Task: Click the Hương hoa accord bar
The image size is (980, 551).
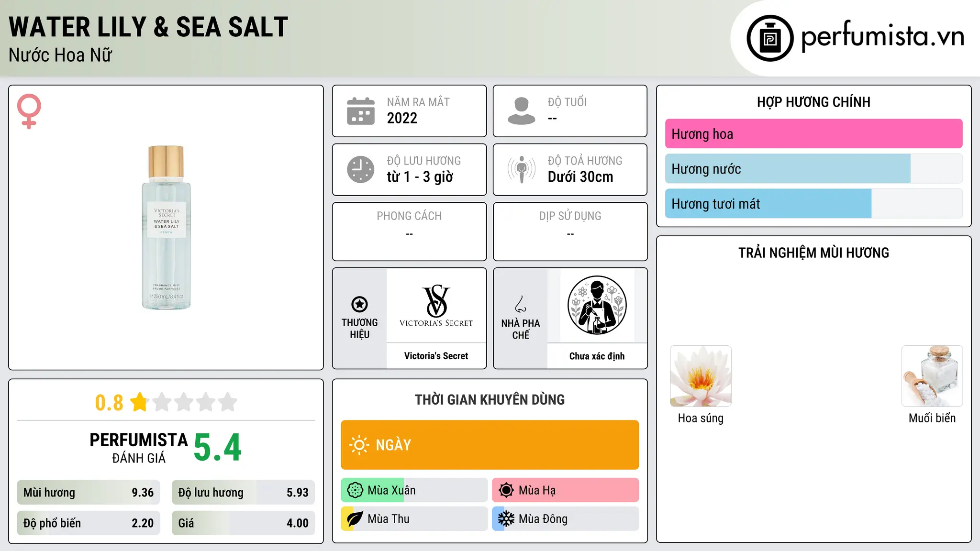Action: (x=813, y=134)
